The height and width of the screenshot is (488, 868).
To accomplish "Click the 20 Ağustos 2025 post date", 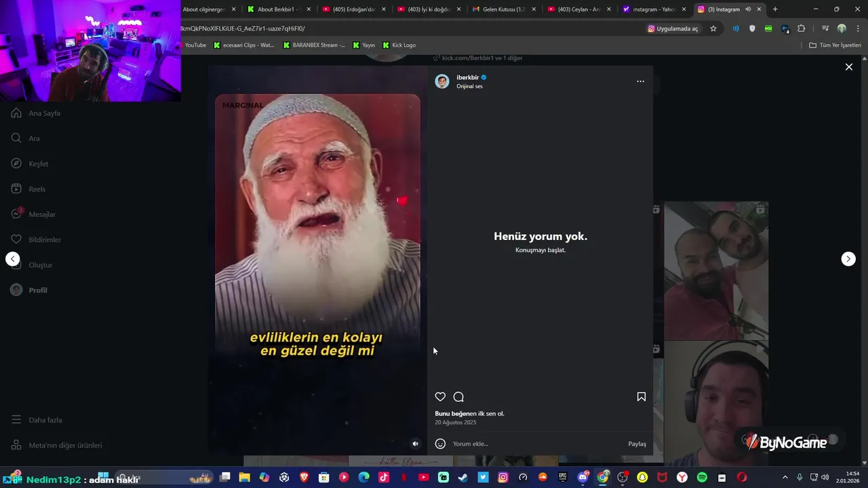I will tap(456, 422).
